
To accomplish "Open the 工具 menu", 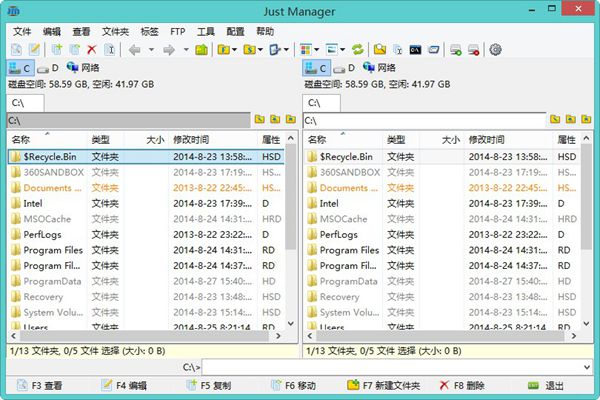I will 205,31.
